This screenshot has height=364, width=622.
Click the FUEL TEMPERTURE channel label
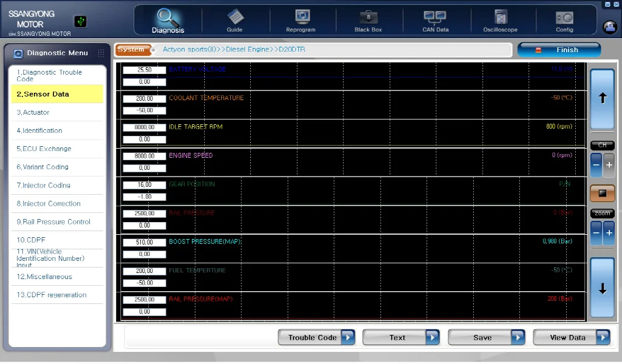(197, 270)
